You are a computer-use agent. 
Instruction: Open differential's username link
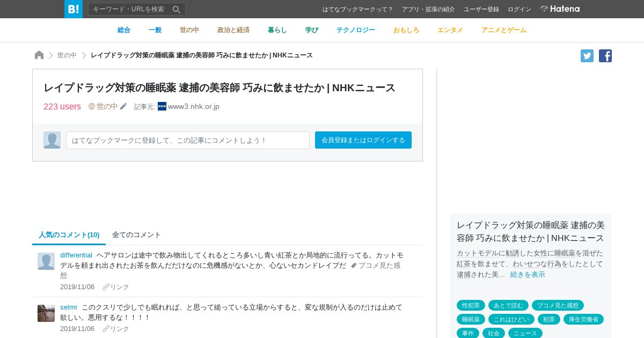click(x=76, y=255)
